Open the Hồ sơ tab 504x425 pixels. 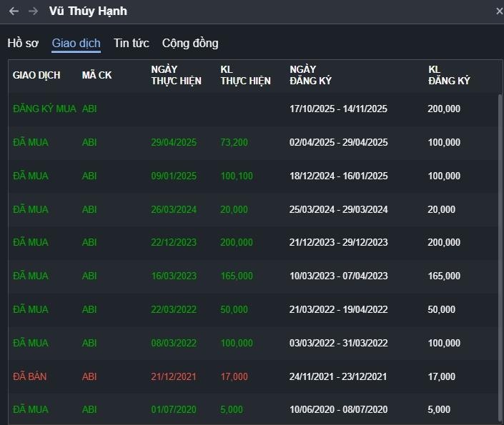point(23,44)
